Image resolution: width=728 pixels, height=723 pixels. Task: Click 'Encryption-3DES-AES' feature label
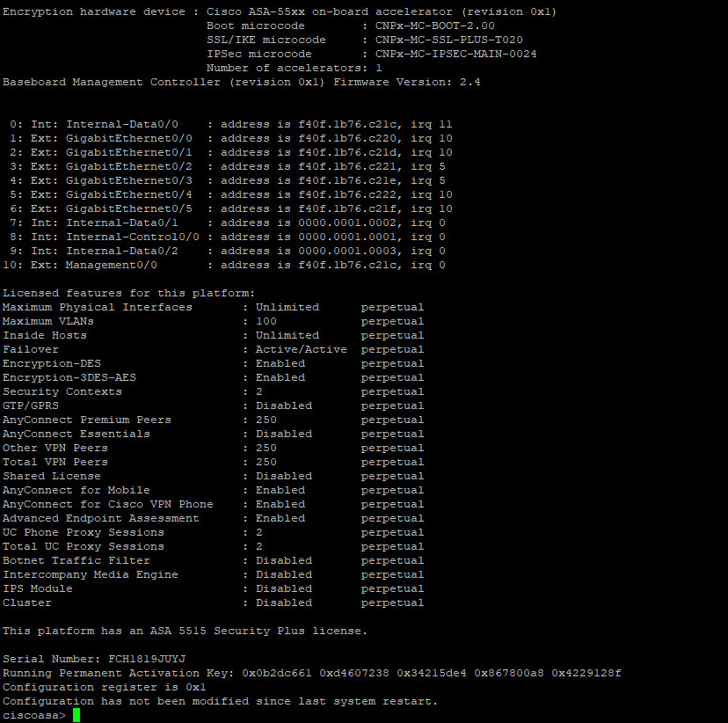click(x=69, y=377)
